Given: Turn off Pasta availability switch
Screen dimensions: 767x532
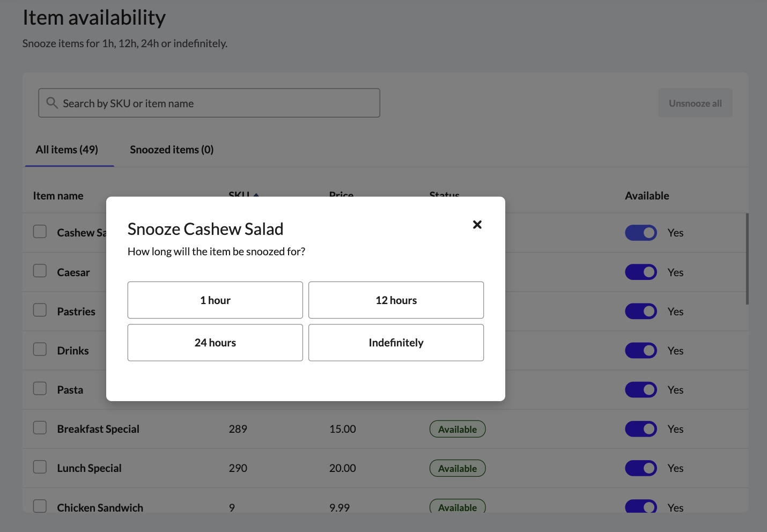Looking at the screenshot, I should click(640, 390).
